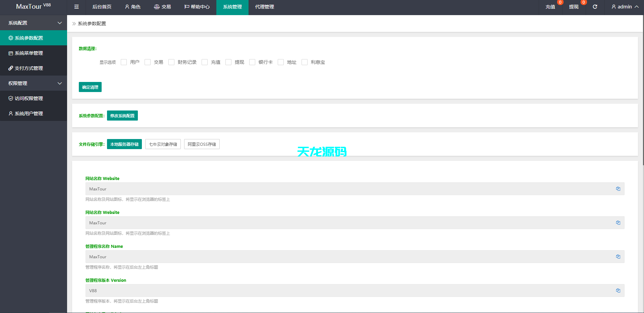Click the 确定清理 button
Screen dimensions: 644x313
90,87
